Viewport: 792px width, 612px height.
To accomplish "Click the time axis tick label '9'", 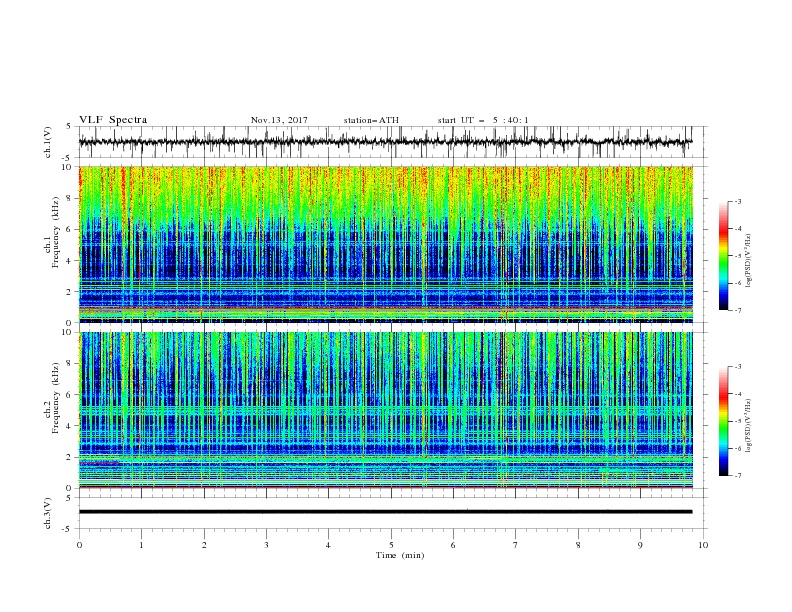I will click(x=640, y=545).
